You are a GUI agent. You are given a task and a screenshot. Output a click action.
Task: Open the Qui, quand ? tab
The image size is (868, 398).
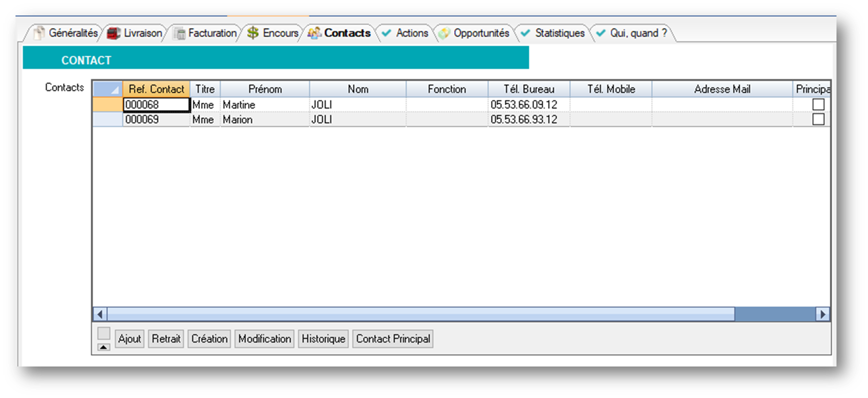pyautogui.click(x=638, y=33)
